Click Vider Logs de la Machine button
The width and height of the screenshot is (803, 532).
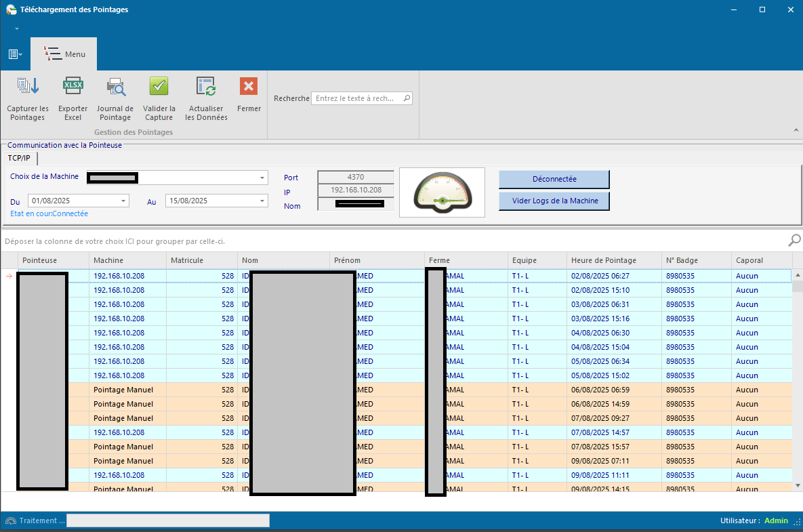[x=554, y=201]
